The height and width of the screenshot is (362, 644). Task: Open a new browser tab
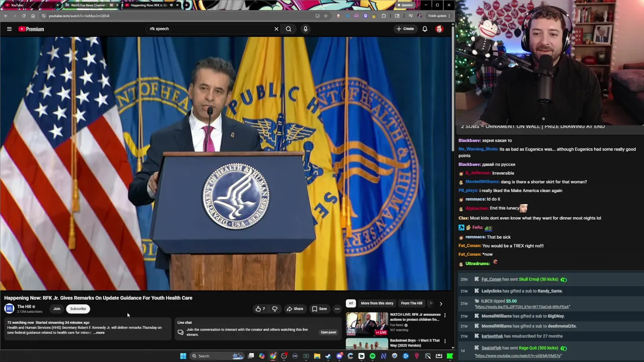[187, 5]
